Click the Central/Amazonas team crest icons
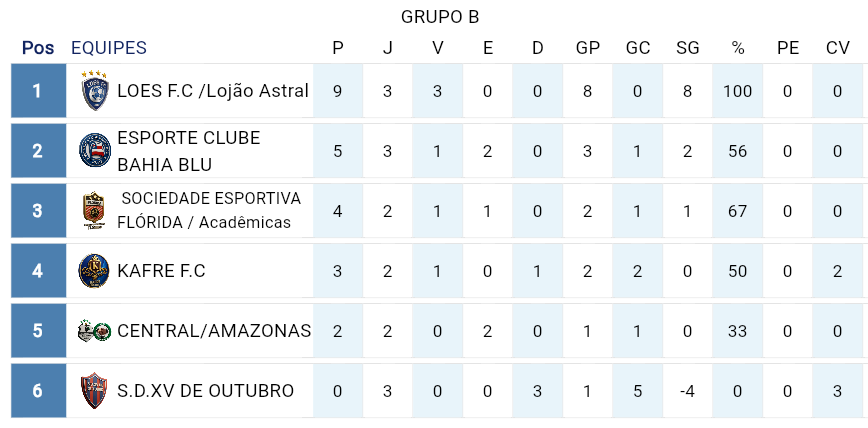This screenshot has width=868, height=428. [94, 330]
